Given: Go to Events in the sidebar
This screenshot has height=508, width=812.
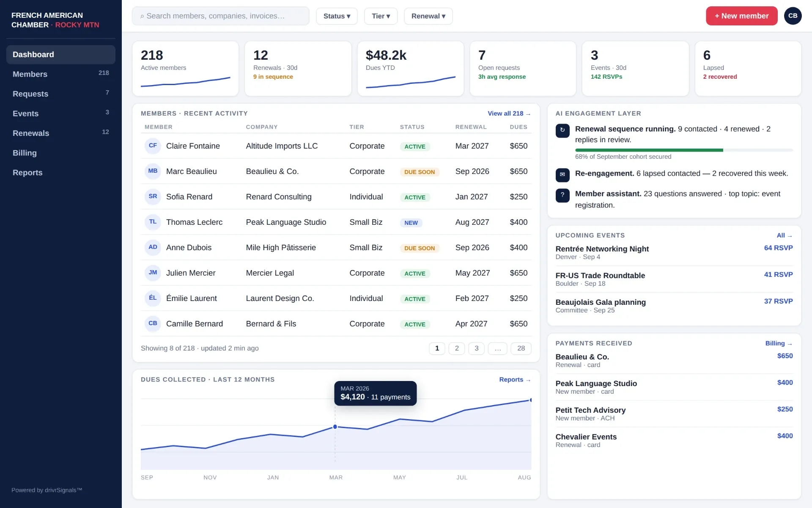Looking at the screenshot, I should [x=60, y=113].
